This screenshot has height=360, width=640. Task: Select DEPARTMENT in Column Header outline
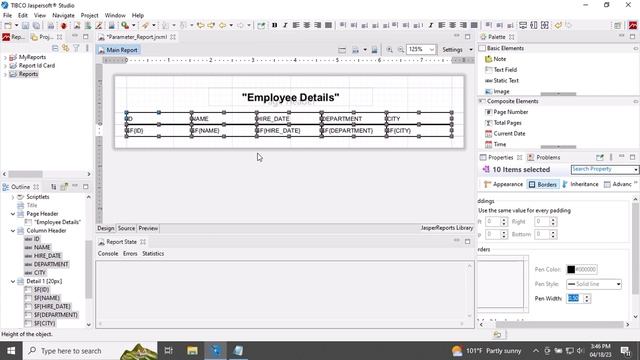click(51, 264)
